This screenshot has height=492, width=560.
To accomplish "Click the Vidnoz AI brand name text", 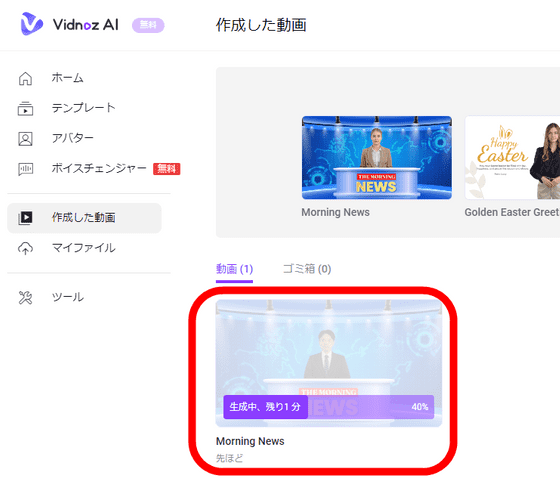I will coord(86,25).
